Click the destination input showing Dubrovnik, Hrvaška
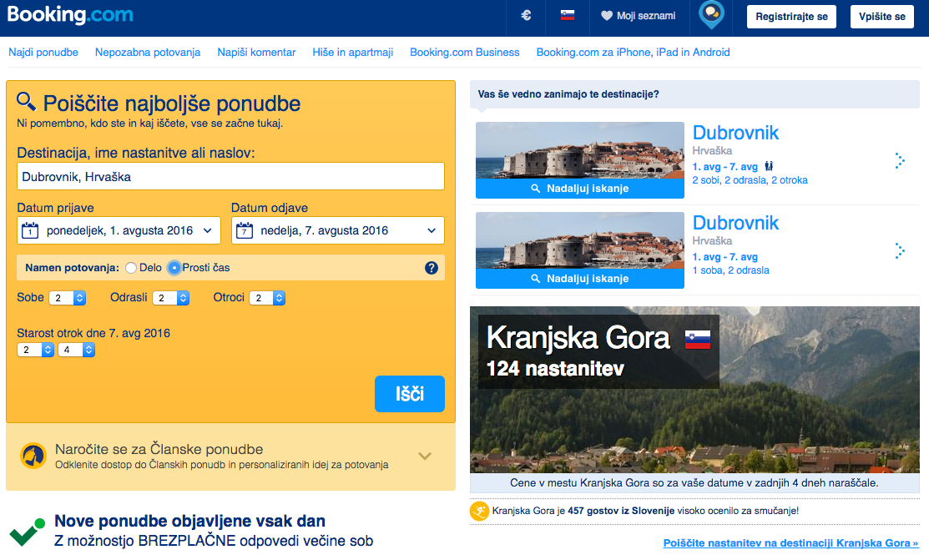 (x=230, y=176)
